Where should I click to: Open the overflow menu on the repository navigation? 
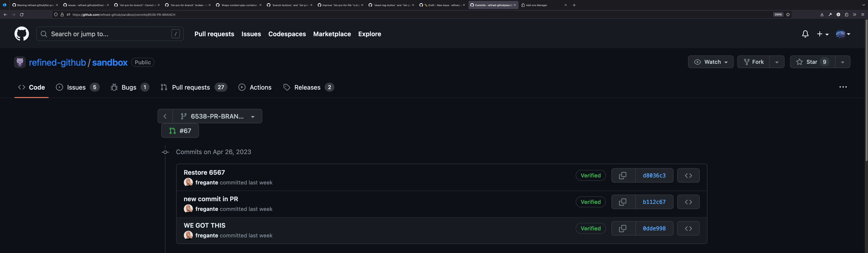coord(843,87)
